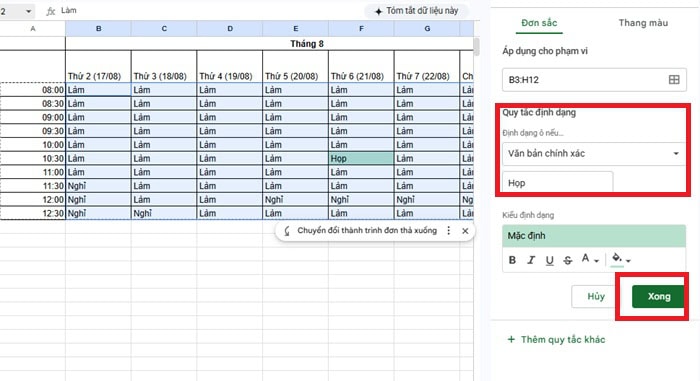Toggle underline in format style toolbar
This screenshot has width=700, height=381.
click(x=550, y=260)
